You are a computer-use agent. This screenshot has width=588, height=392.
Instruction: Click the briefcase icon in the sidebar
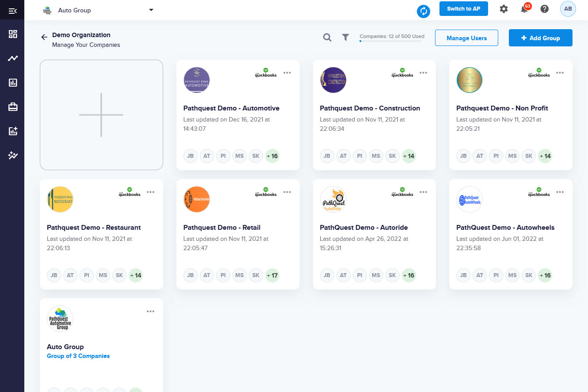coord(13,107)
